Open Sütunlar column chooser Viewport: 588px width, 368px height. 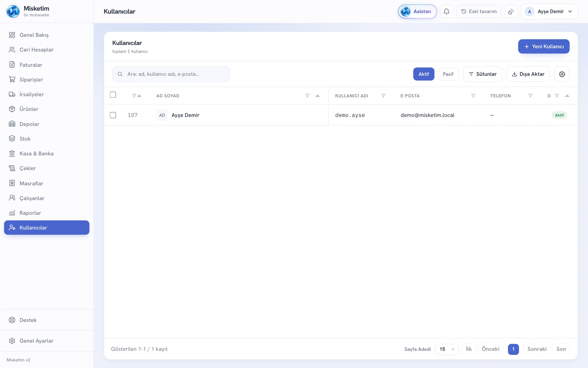483,74
